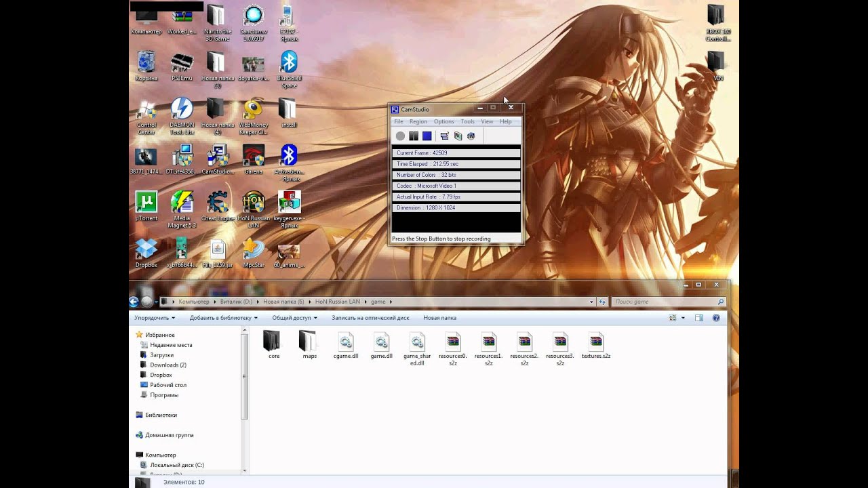868x488 pixels.
Task: Open the Region menu in CamStudio
Action: (418, 122)
